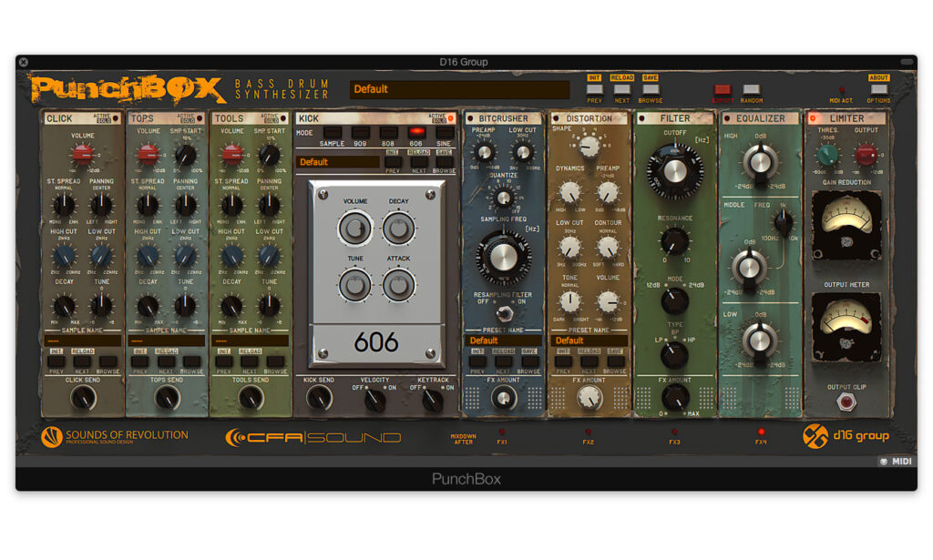933x560 pixels.
Task: Click the d16 group logo
Action: click(x=846, y=436)
